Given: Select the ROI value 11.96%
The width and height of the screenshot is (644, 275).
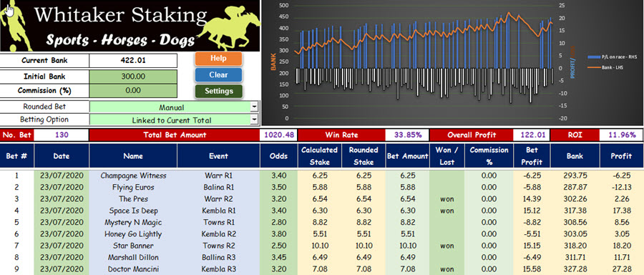Looking at the screenshot, I should tap(621, 135).
